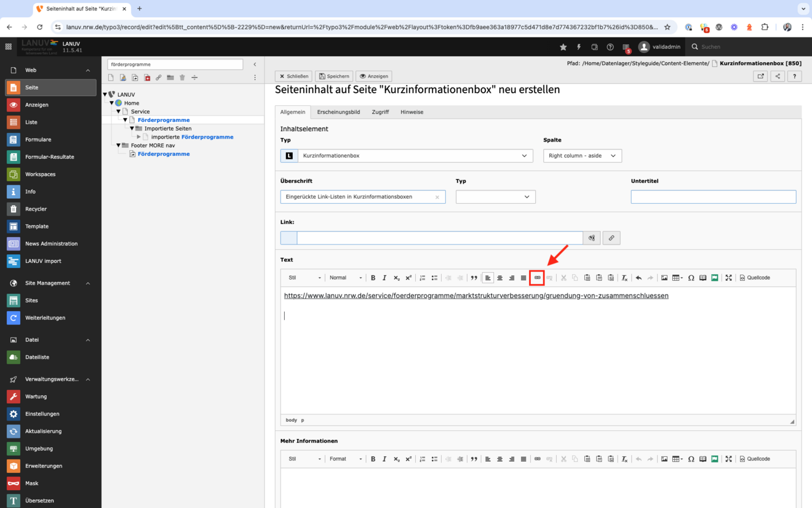
Task: Open the help question mark button
Action: [794, 76]
